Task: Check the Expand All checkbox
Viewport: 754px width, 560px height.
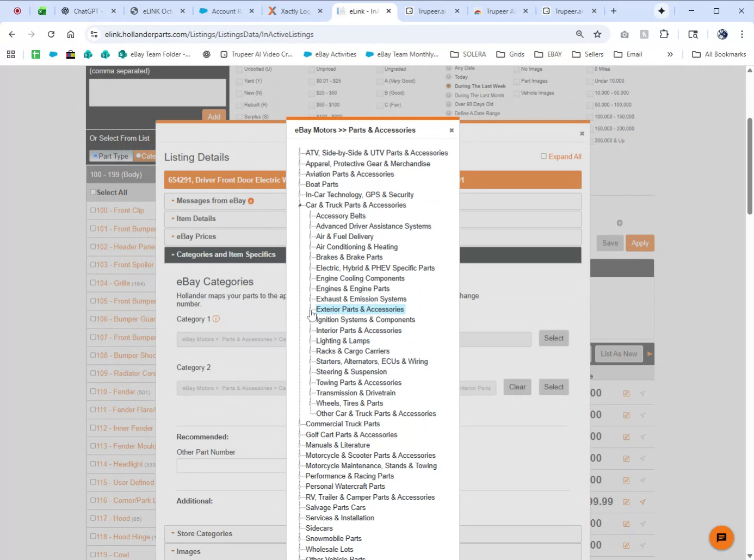Action: click(x=543, y=156)
